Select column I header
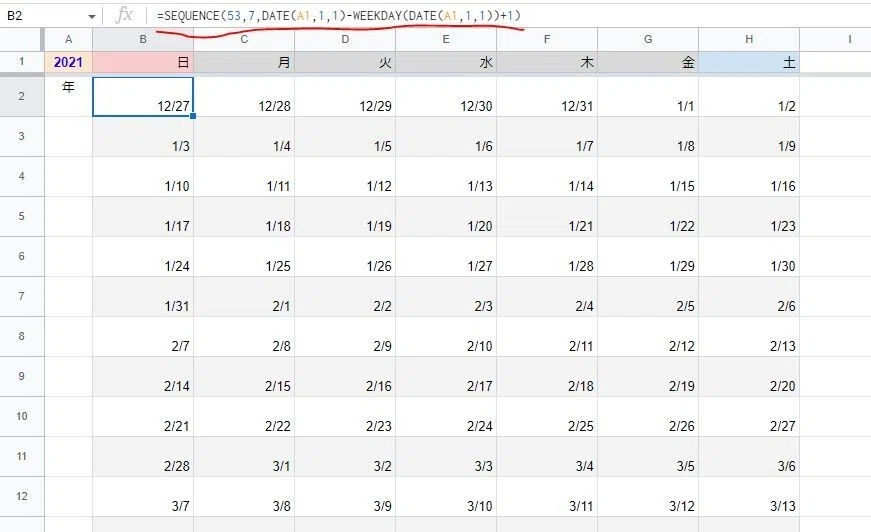Screen dimensions: 871x532 pyautogui.click(x=835, y=39)
